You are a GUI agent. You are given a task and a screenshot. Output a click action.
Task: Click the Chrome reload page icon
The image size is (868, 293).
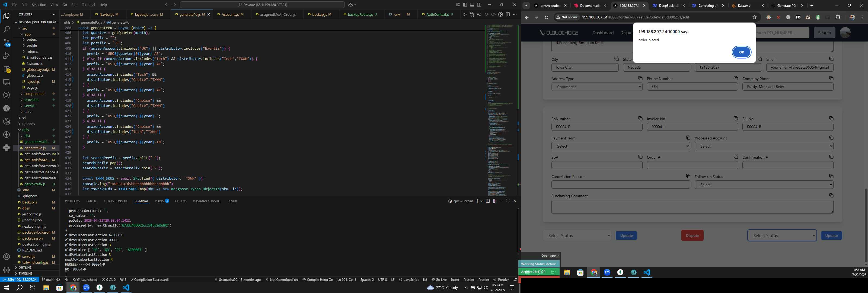[x=547, y=17]
